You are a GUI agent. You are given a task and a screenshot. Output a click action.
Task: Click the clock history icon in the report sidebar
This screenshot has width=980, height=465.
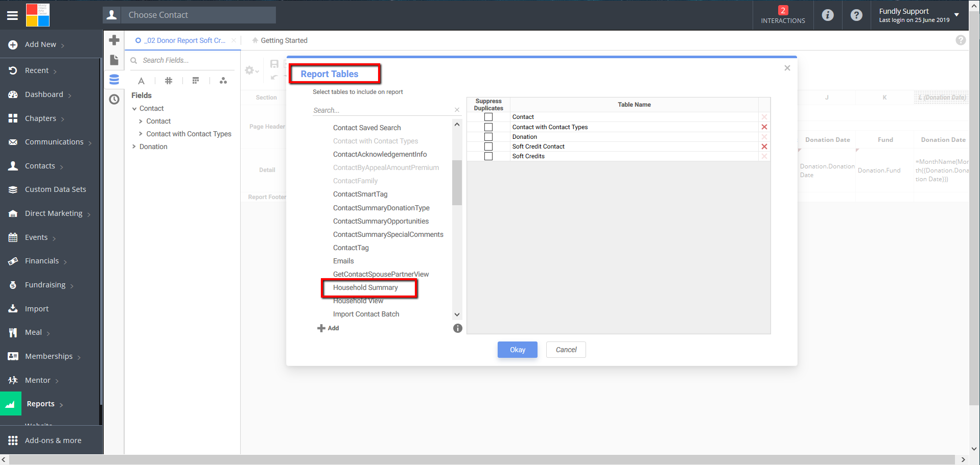tap(114, 99)
